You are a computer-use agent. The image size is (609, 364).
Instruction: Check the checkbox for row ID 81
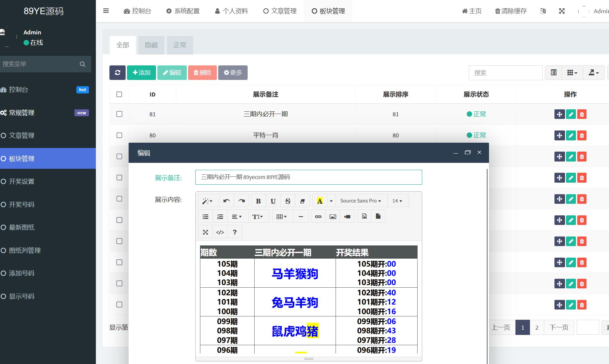(x=119, y=114)
